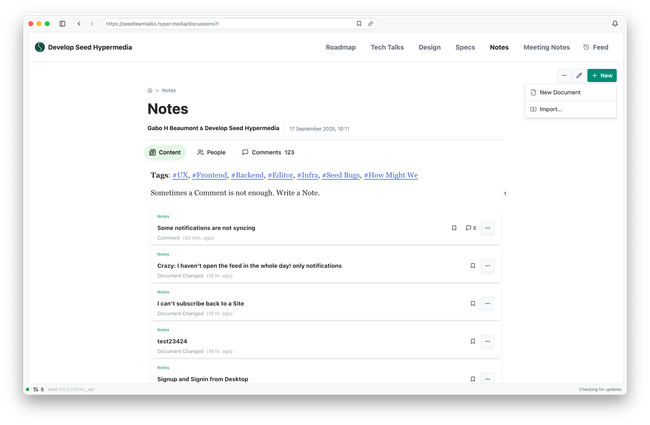Copy link icon in address bar
The height and width of the screenshot is (425, 650).
pyautogui.click(x=371, y=23)
